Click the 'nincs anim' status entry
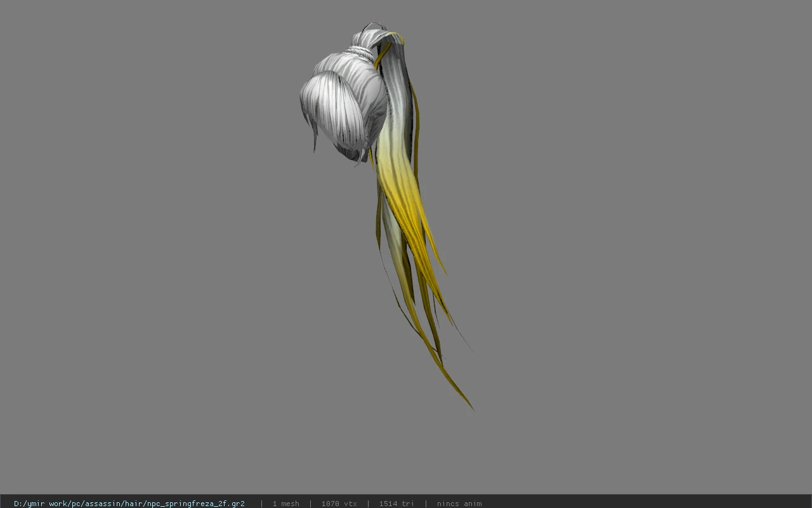 click(459, 504)
